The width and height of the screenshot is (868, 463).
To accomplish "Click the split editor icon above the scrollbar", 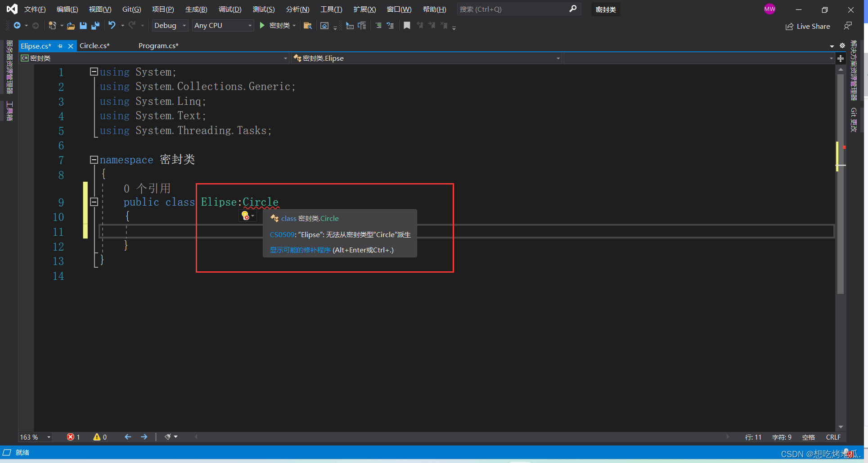I will (841, 58).
